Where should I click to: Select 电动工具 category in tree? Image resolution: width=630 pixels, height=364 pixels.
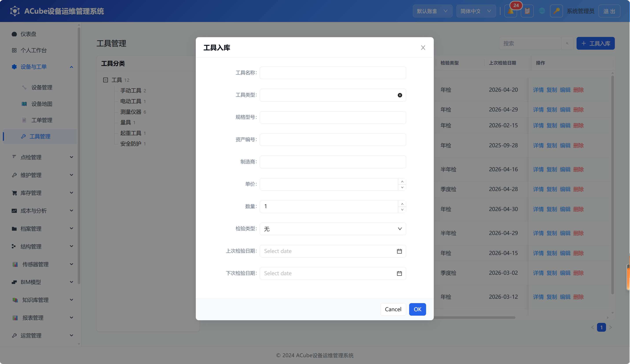[131, 101]
